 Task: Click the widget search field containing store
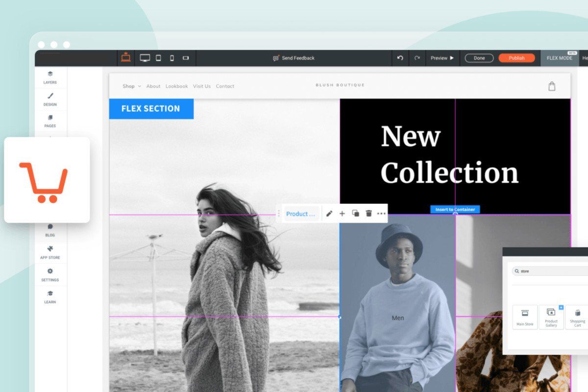[550, 271]
